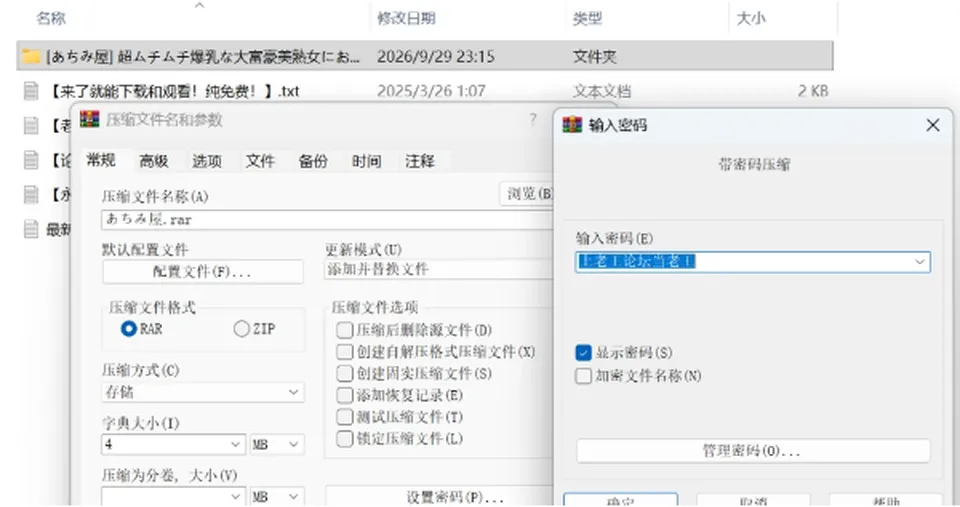Switch to the 注释 tab

pos(419,161)
